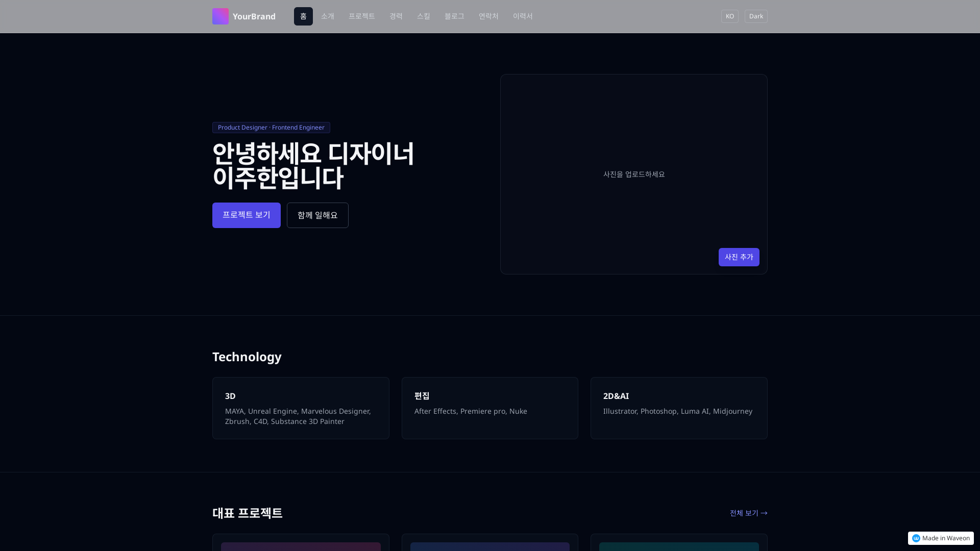Click the 함께 일해요 button
The width and height of the screenshot is (980, 551).
317,215
